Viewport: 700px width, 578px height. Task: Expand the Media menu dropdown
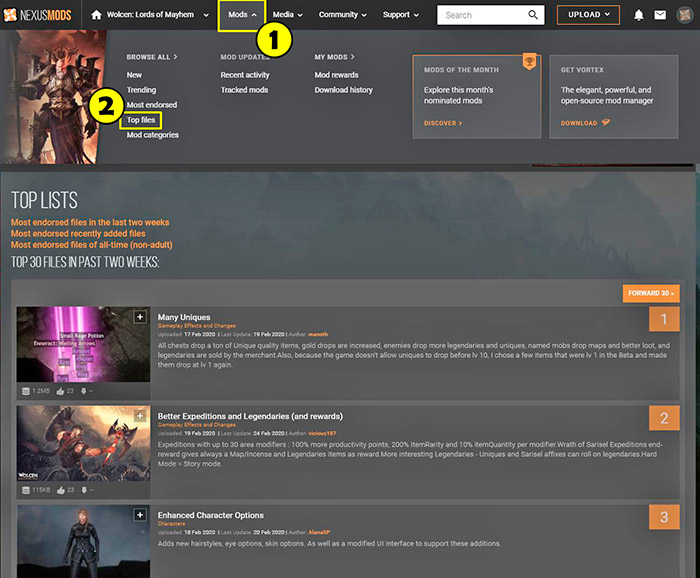pyautogui.click(x=288, y=15)
